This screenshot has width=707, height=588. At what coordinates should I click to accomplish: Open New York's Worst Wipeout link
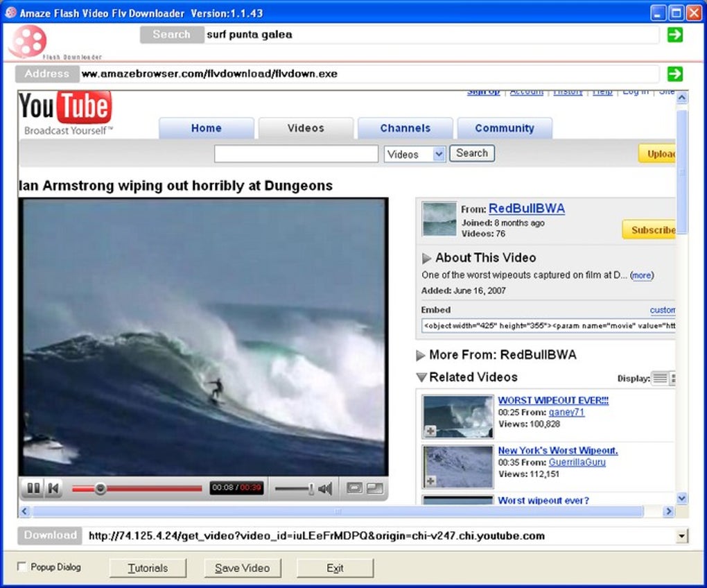[558, 451]
